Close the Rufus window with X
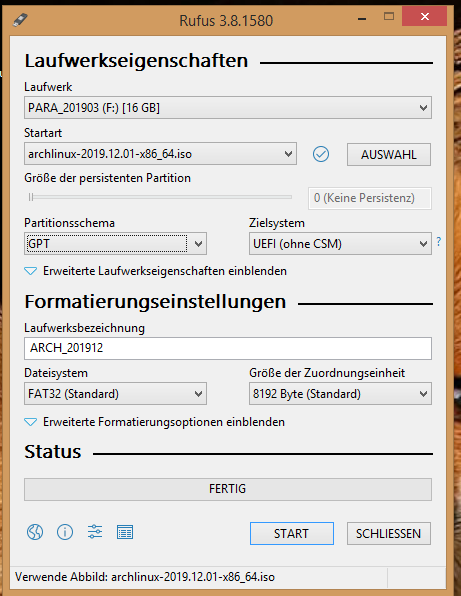 pos(425,17)
